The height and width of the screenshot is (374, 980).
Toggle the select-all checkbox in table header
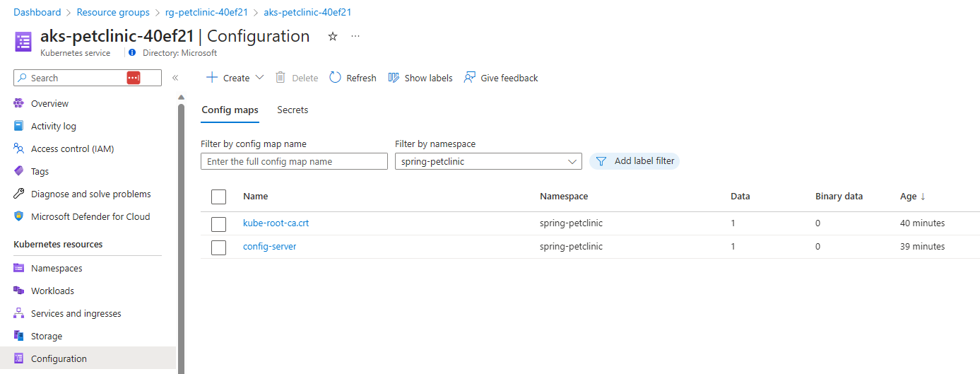(x=218, y=197)
